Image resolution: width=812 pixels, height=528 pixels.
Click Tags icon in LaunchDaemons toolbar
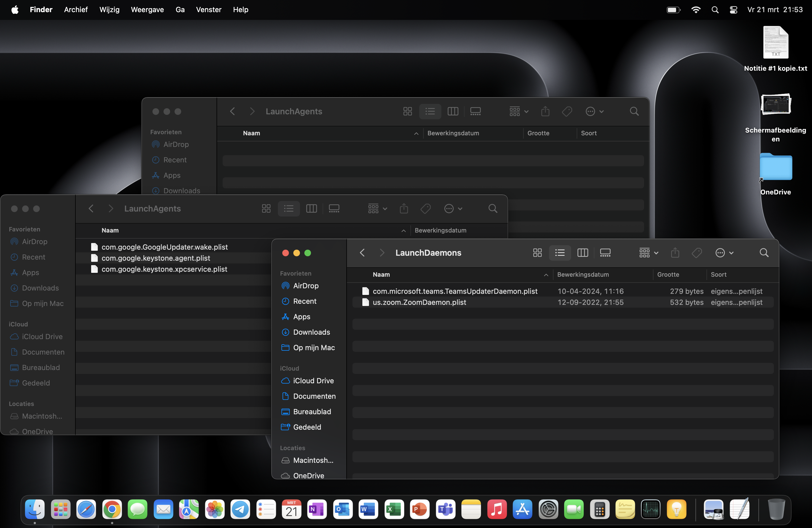697,253
